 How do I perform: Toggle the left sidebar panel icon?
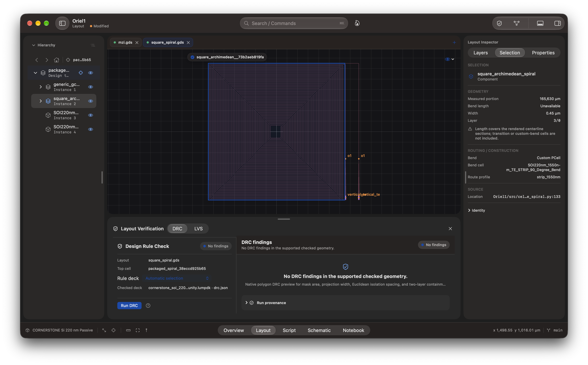[62, 23]
